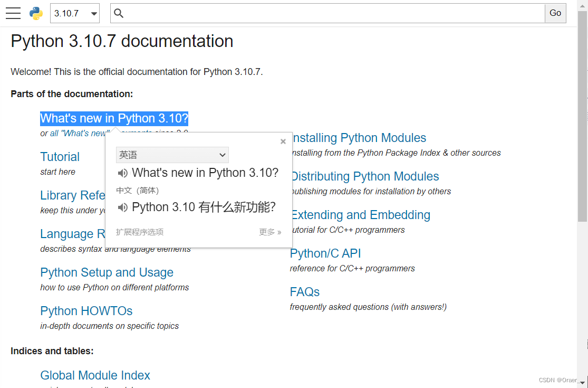Click the Go search button

click(x=555, y=13)
